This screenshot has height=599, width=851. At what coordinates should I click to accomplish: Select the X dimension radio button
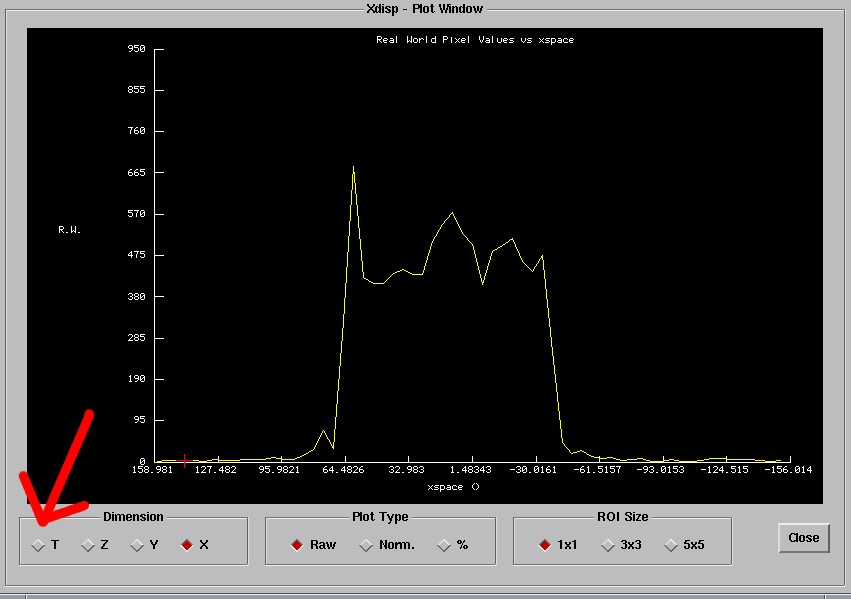pos(187,545)
